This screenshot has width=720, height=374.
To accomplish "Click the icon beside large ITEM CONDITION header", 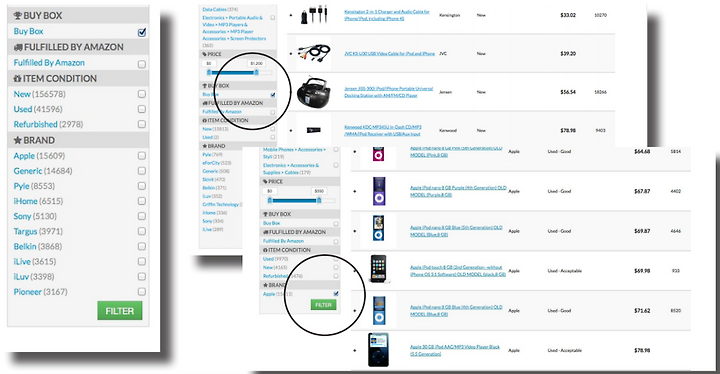I will (17, 79).
